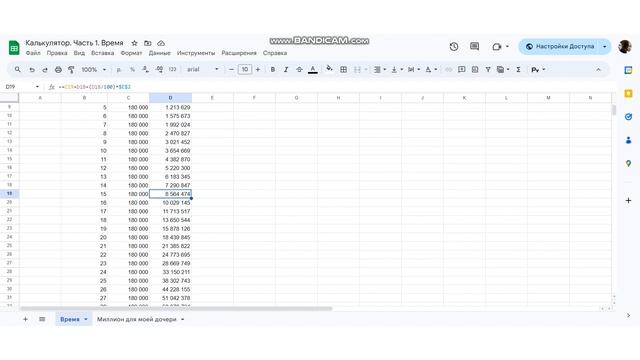
Task: Click the Настройки Доступа share button
Action: tap(560, 47)
